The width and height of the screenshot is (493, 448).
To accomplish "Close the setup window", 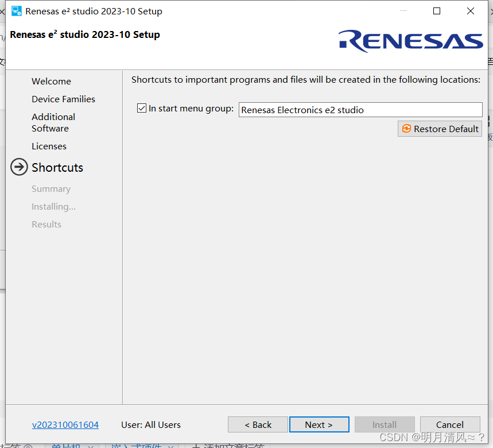I will [471, 11].
